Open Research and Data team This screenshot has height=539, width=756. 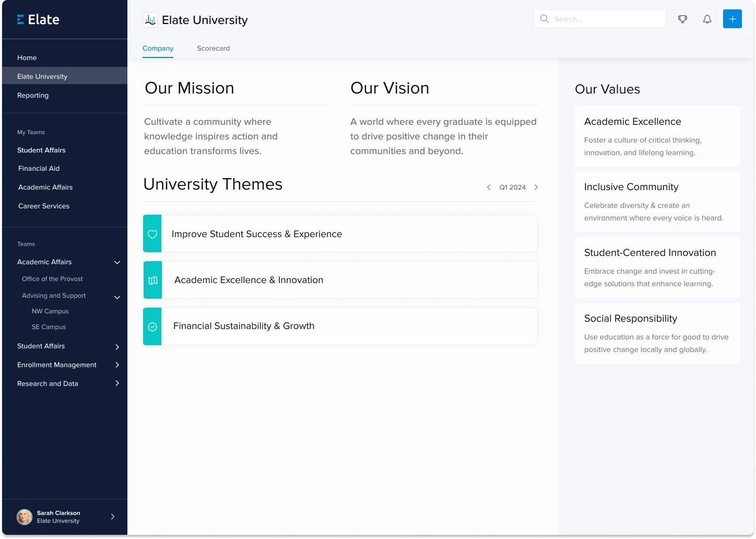(48, 384)
